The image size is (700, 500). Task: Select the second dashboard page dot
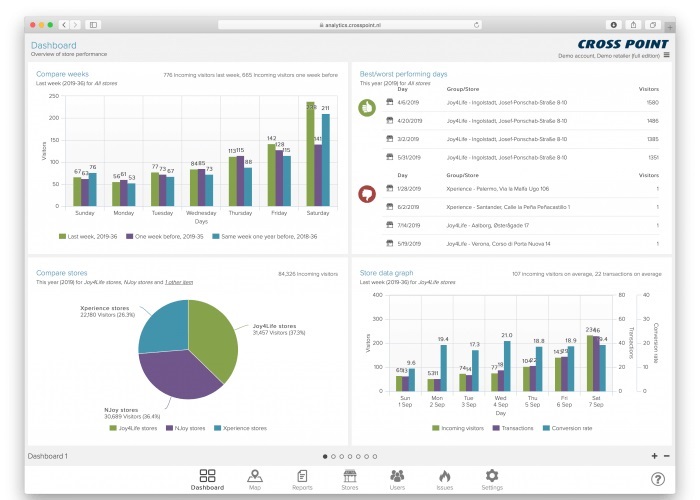pos(334,456)
